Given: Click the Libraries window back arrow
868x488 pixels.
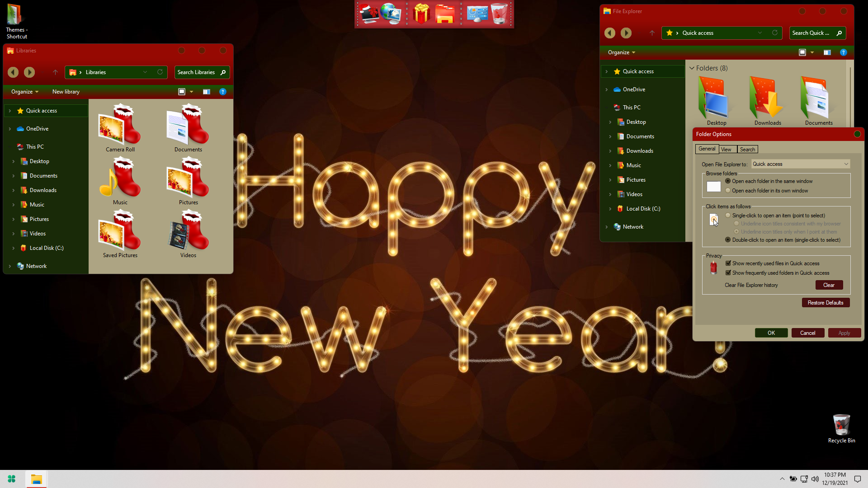Looking at the screenshot, I should click(13, 72).
